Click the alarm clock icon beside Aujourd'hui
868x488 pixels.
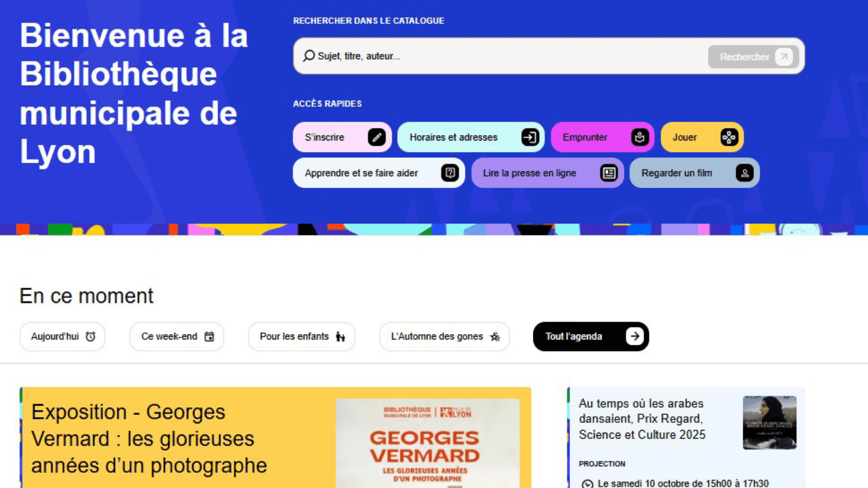click(x=91, y=336)
